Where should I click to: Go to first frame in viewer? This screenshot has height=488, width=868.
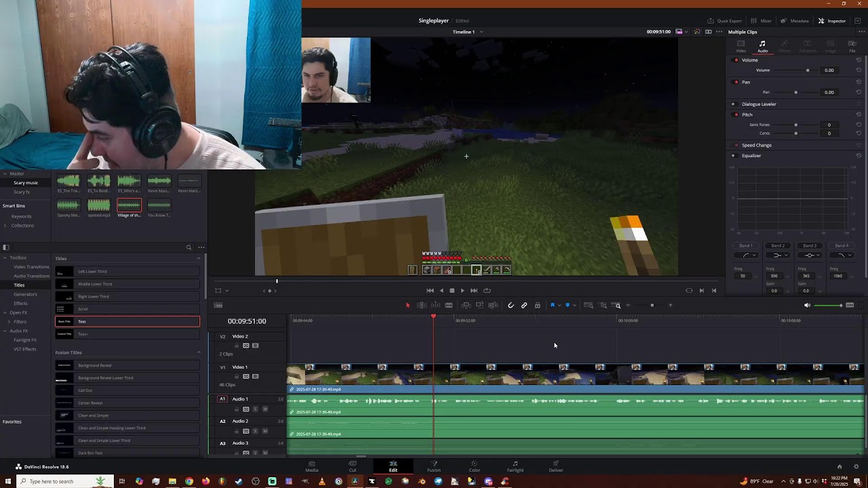click(430, 291)
